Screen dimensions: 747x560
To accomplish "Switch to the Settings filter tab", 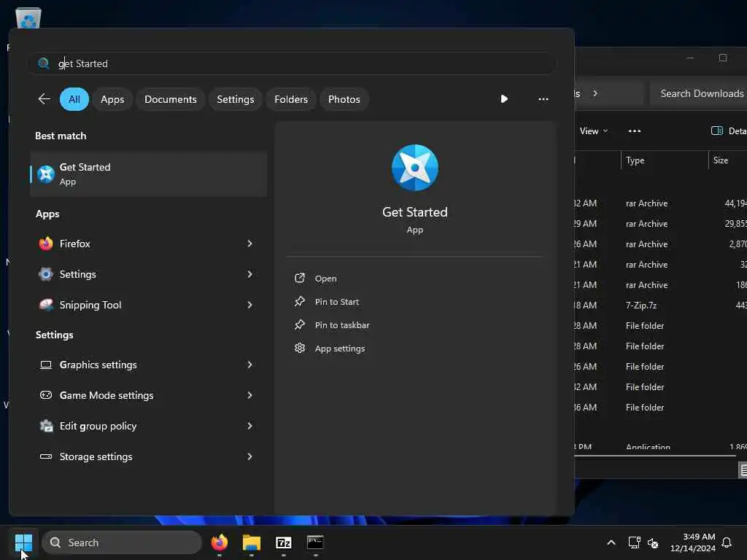I will pyautogui.click(x=236, y=99).
